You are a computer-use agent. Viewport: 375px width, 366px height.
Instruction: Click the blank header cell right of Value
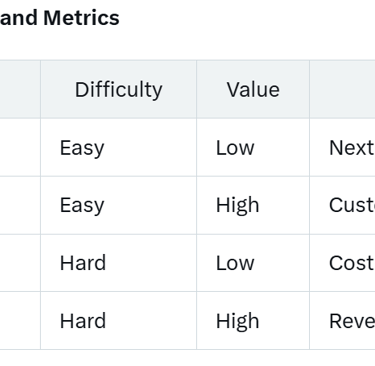342,89
